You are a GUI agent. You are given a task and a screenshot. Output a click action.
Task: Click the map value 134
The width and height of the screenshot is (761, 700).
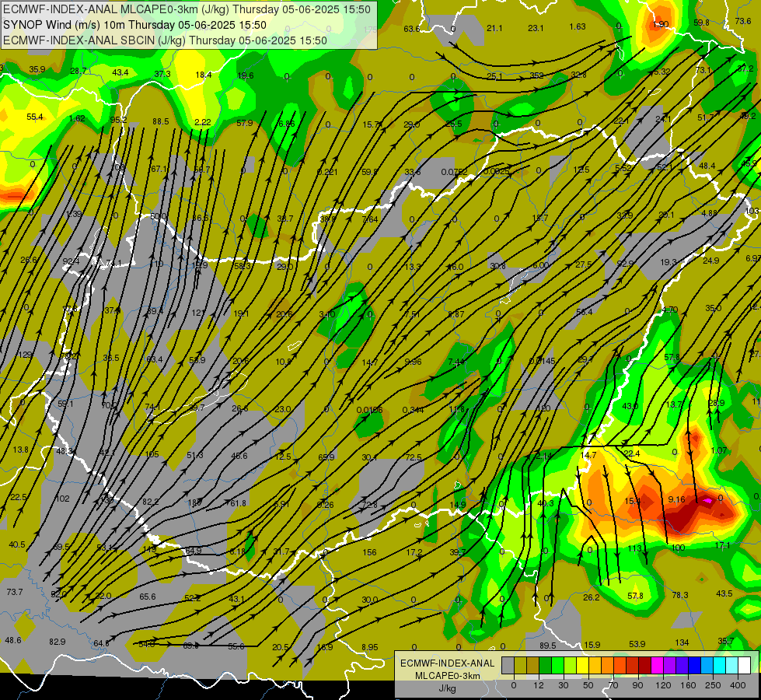[682, 642]
